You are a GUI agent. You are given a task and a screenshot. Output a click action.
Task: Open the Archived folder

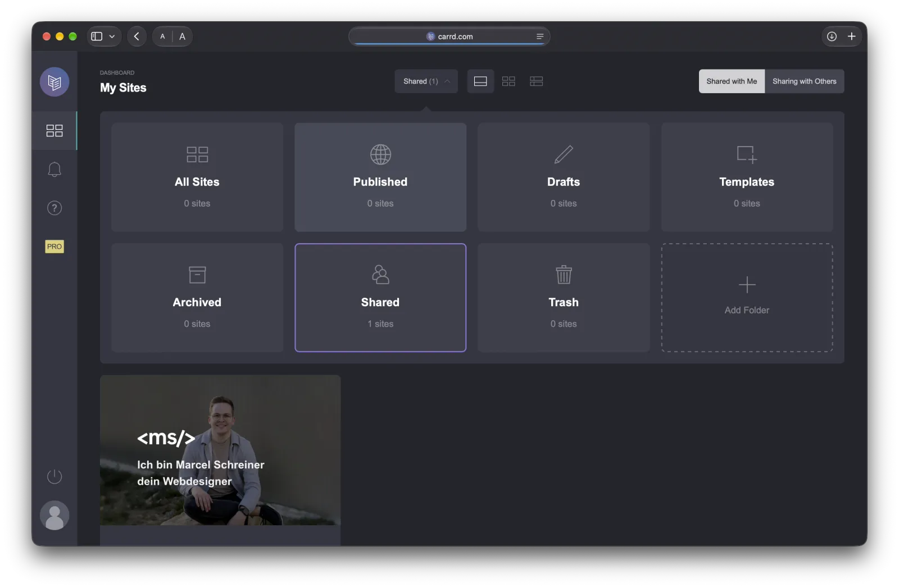(197, 298)
